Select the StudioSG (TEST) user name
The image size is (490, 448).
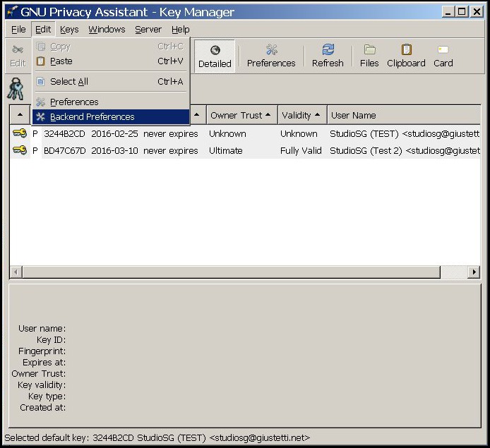pos(405,133)
